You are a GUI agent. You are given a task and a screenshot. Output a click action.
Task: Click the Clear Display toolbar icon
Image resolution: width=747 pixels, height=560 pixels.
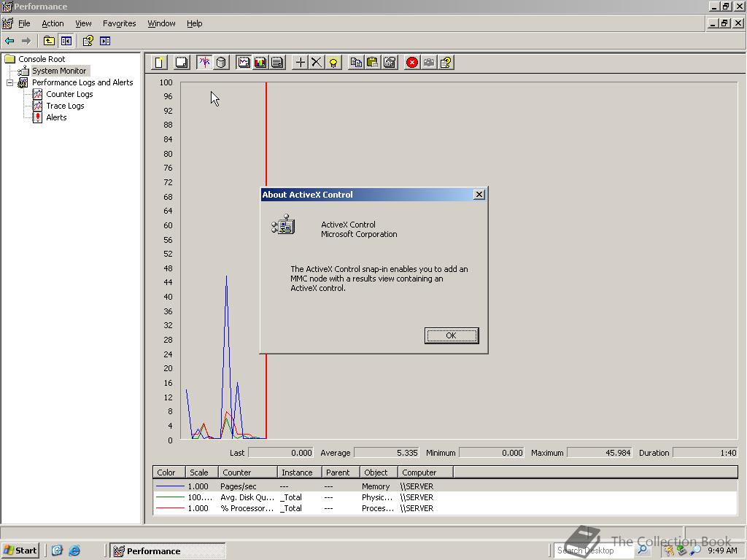(x=182, y=63)
